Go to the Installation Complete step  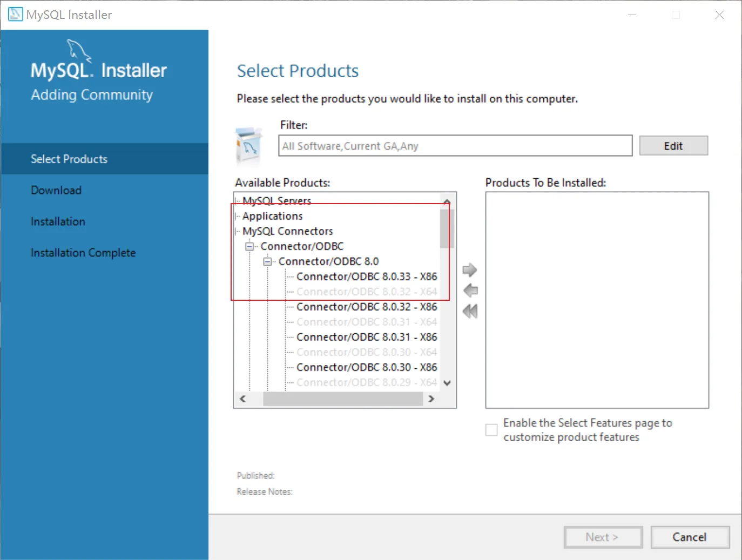click(83, 253)
